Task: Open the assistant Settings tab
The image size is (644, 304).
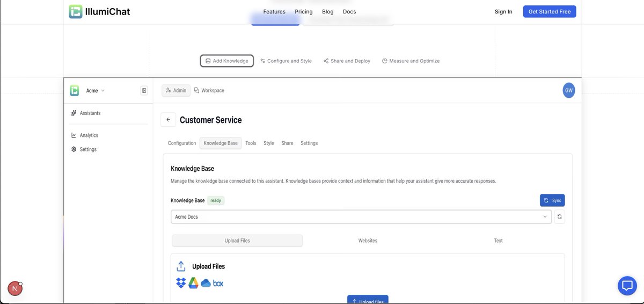Action: [x=309, y=143]
